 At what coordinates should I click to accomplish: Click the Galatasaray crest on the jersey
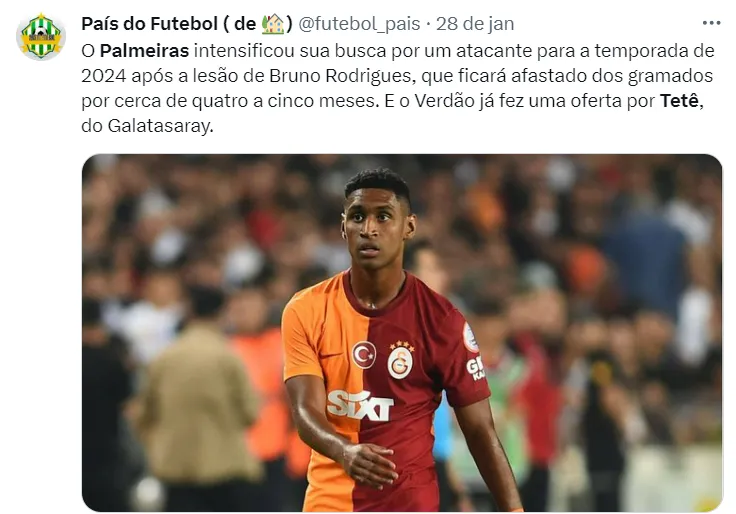[400, 361]
